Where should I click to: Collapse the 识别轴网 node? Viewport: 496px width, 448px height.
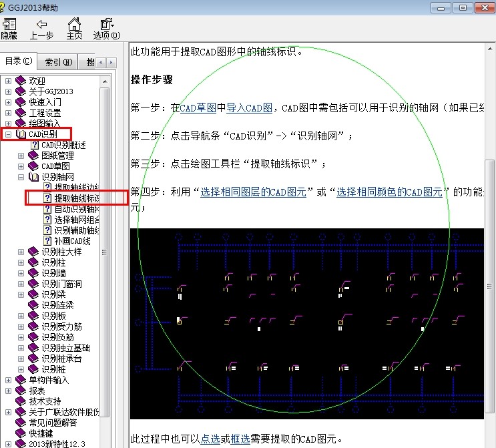[x=21, y=177]
